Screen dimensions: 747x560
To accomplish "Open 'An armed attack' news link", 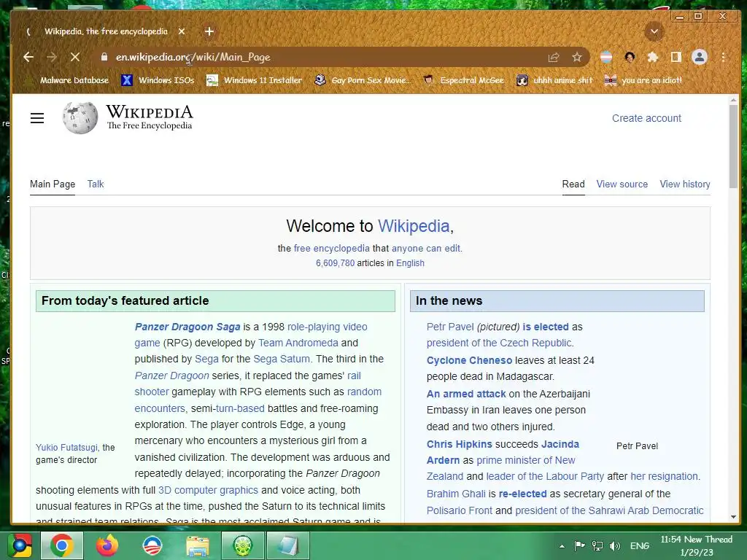I will point(466,394).
